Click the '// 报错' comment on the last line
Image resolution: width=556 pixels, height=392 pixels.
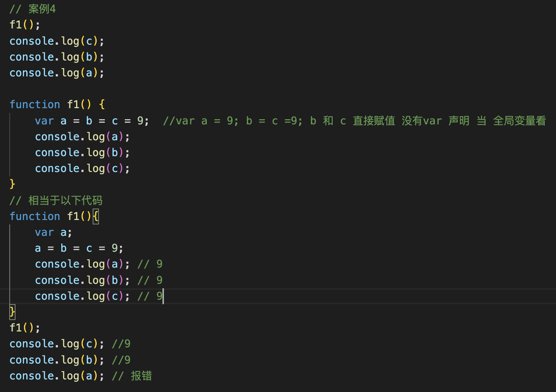(132, 376)
